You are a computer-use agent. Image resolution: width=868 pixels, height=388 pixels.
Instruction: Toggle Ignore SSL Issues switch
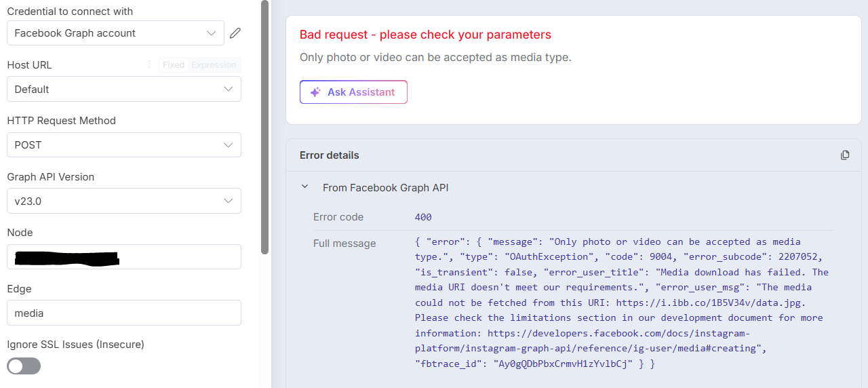(24, 366)
